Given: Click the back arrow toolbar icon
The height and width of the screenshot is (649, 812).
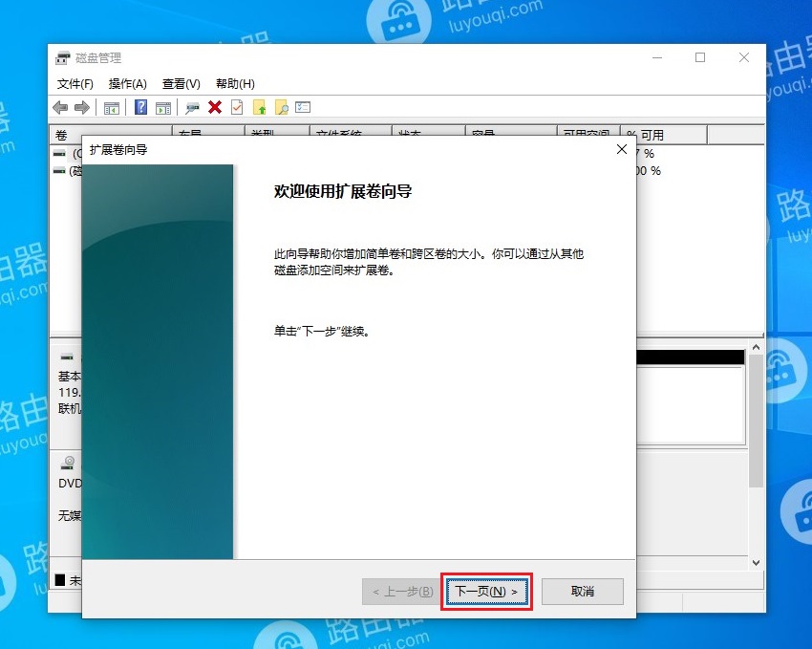Looking at the screenshot, I should [60, 108].
